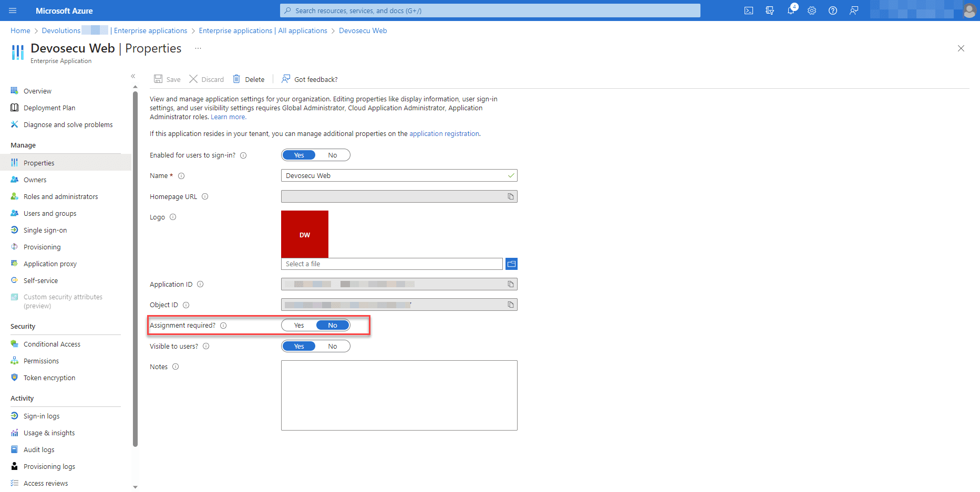Show info tooltip for Assignment required
980x492 pixels.
[x=223, y=326]
